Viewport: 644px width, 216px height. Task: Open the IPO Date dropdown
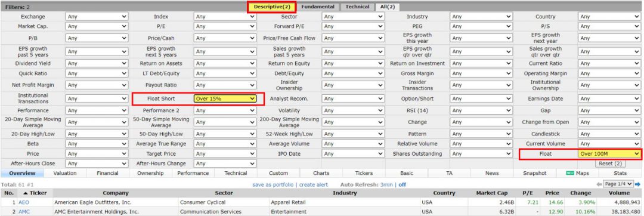(x=353, y=153)
